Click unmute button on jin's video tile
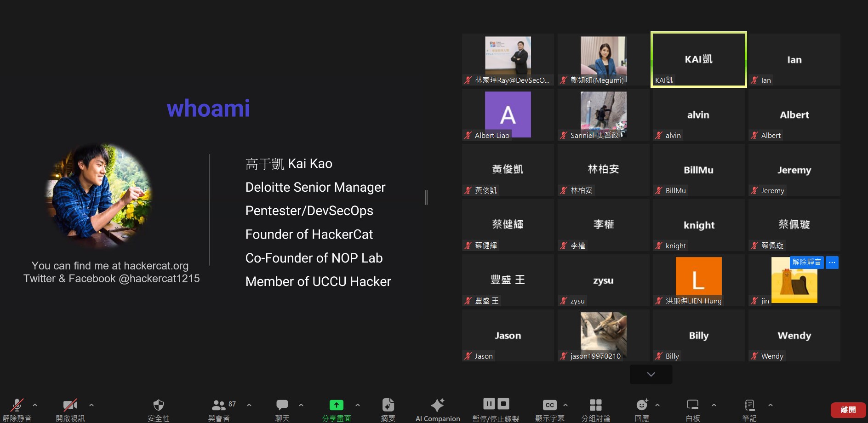This screenshot has height=423, width=868. [x=806, y=263]
